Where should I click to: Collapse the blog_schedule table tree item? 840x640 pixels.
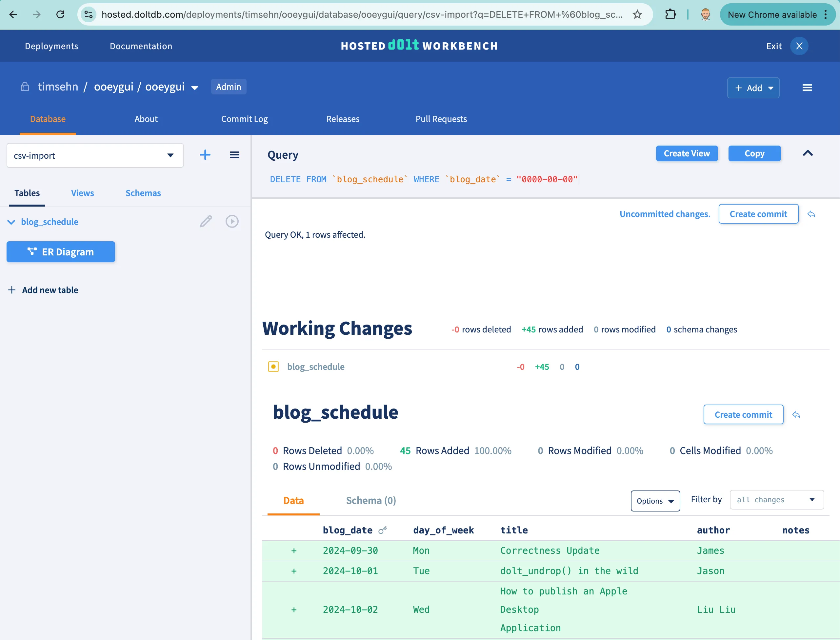coord(11,222)
